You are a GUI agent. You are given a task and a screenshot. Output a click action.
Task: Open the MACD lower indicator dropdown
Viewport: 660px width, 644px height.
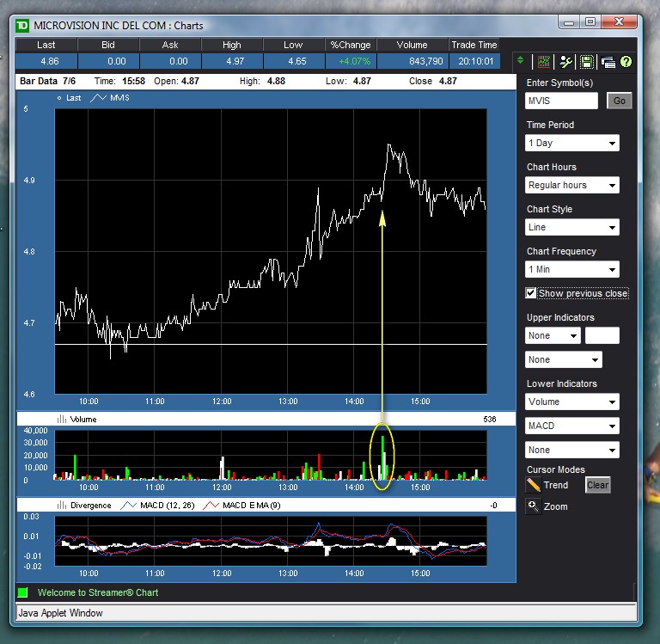[x=572, y=426]
